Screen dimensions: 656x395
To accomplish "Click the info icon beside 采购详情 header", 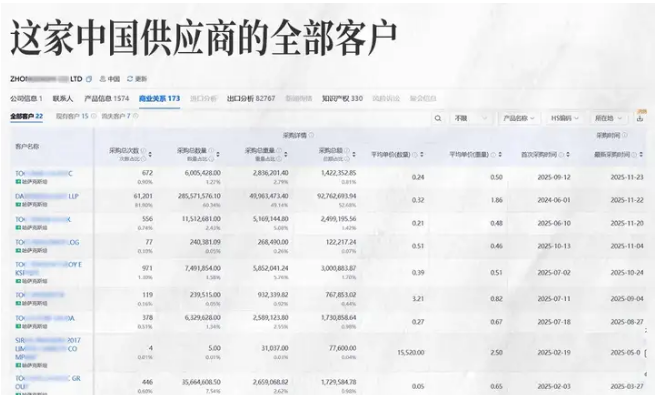I will (x=311, y=135).
